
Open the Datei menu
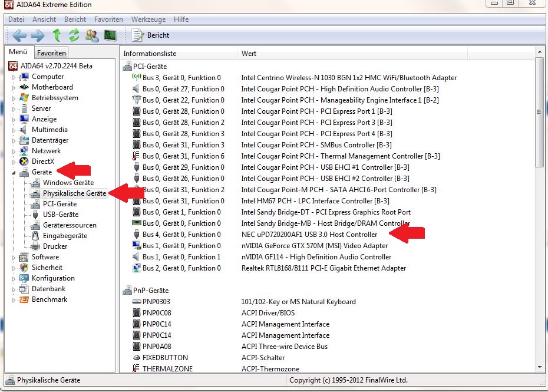tap(16, 19)
